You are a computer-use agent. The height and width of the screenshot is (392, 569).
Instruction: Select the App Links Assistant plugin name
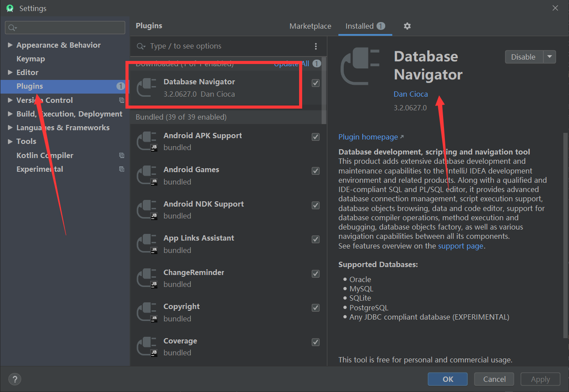199,238
